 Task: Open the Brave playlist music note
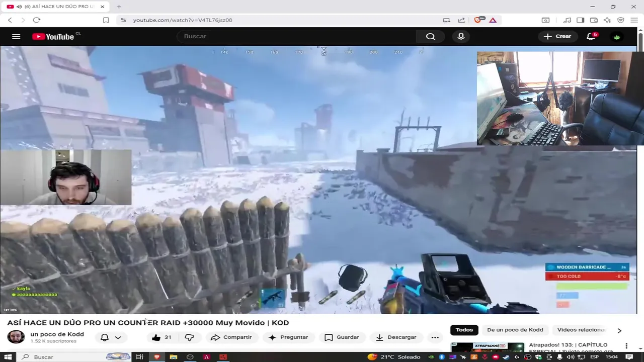tap(567, 20)
